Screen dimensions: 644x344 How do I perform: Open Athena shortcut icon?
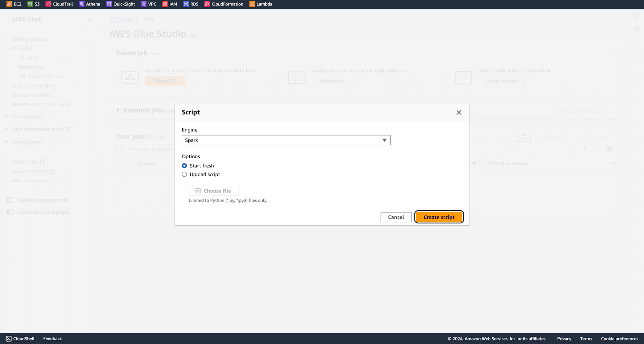point(81,4)
